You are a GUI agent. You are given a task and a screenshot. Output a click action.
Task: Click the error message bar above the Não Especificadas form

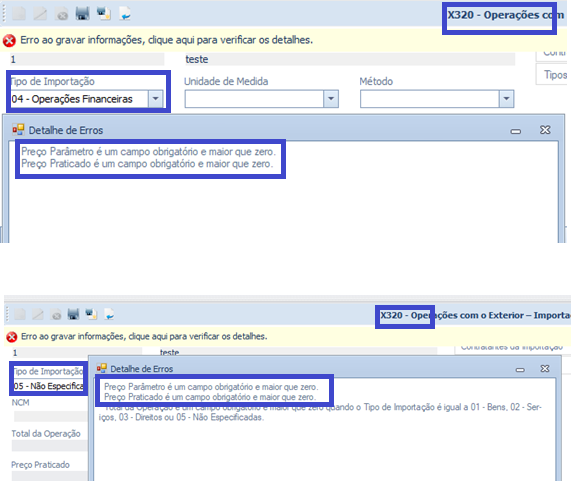point(288,336)
